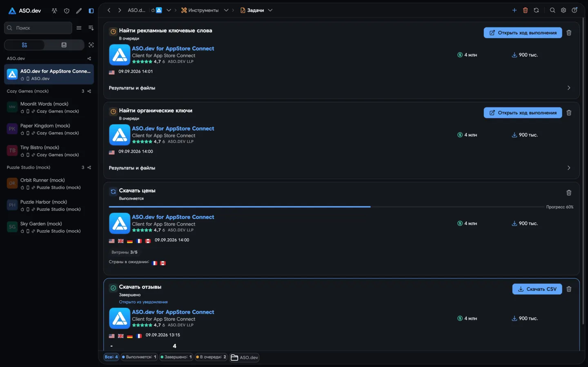Refresh tasks with the sync icon
Image resolution: width=588 pixels, height=367 pixels.
[x=536, y=10]
